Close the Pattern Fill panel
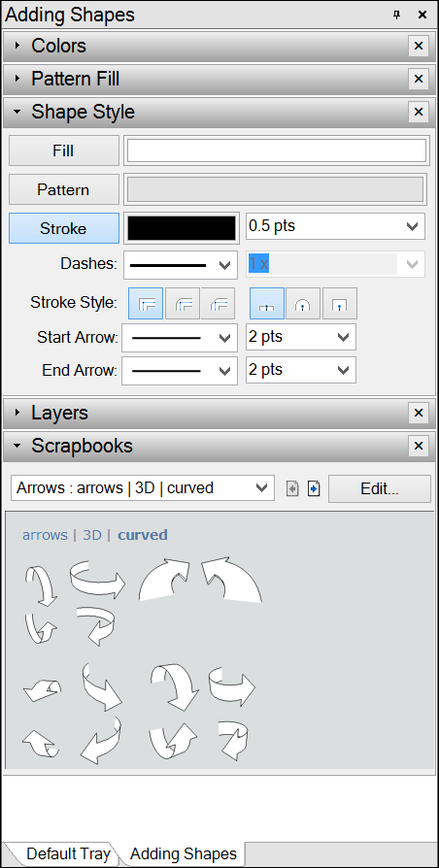 pyautogui.click(x=419, y=80)
